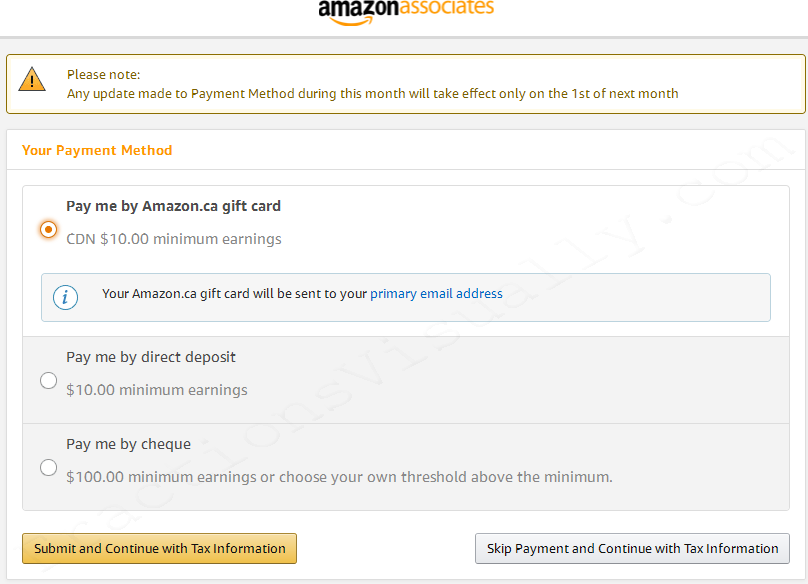808x584 pixels.
Task: Click the Pay me by Amazon.ca gift card label
Action: click(x=173, y=206)
